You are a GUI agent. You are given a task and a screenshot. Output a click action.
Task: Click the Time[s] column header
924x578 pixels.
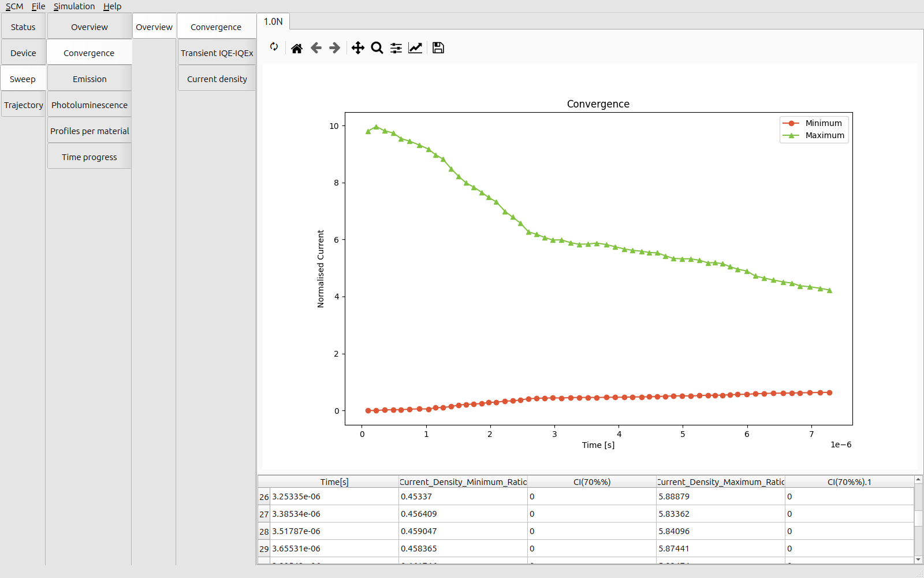coord(334,482)
